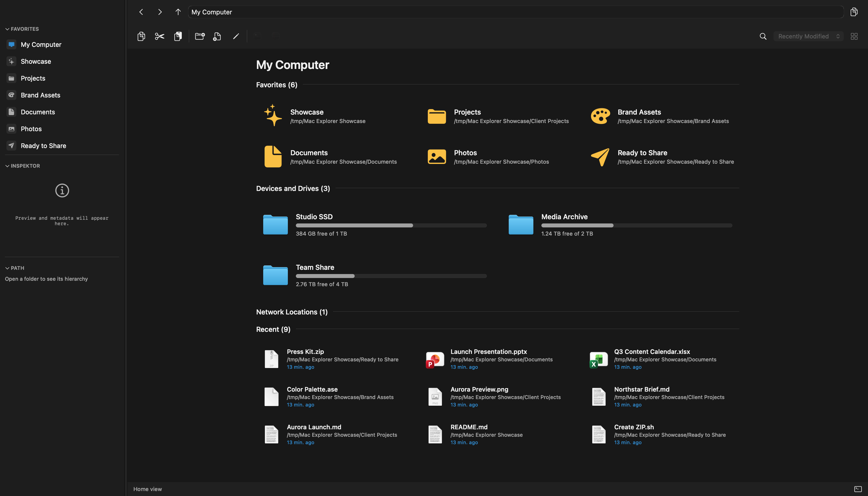
Task: Go back with the left arrow
Action: [141, 12]
